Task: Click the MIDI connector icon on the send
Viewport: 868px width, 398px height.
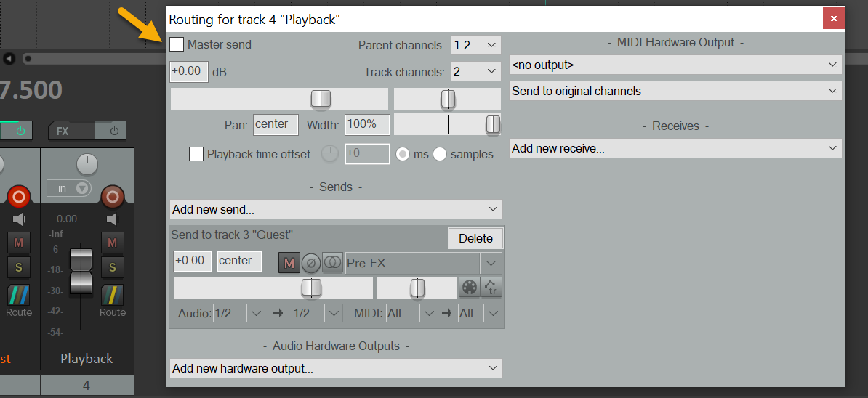Action: tap(469, 288)
